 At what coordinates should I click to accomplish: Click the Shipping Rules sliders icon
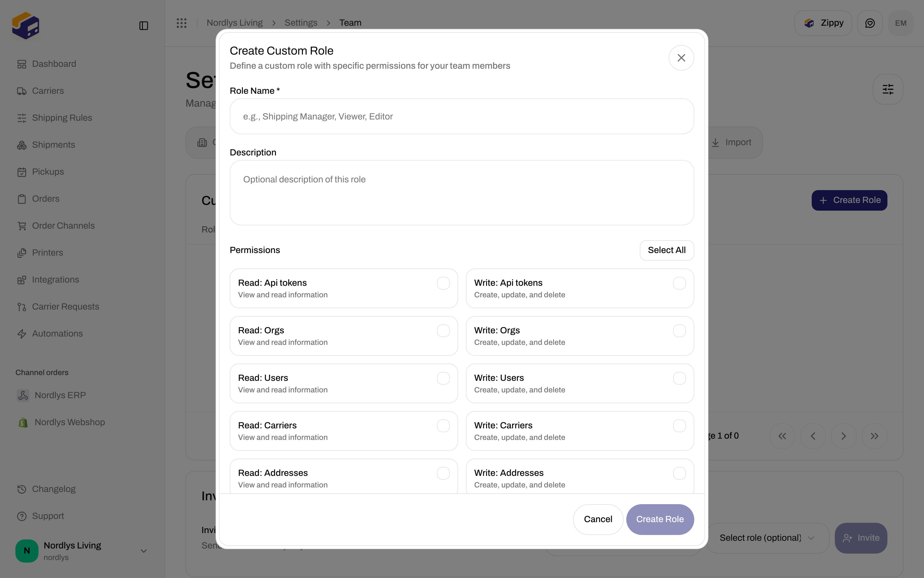[22, 118]
